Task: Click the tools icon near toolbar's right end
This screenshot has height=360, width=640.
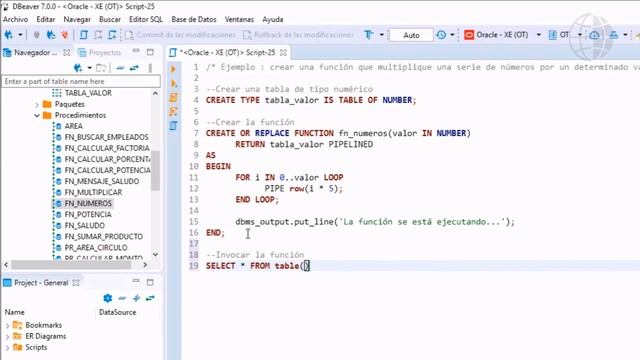Action: (x=613, y=35)
